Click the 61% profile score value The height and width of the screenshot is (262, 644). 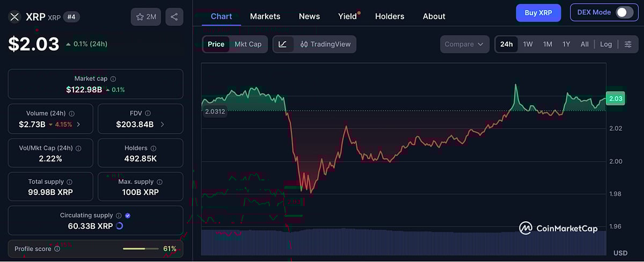coord(170,249)
